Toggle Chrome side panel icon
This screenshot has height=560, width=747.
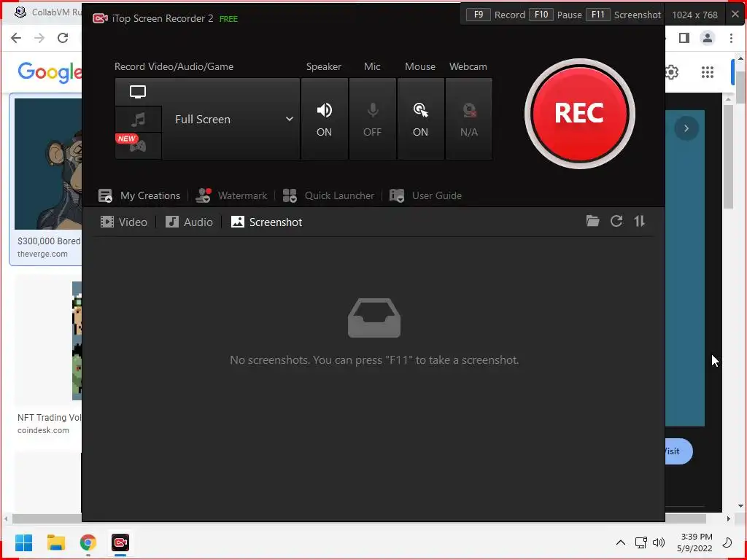(684, 38)
